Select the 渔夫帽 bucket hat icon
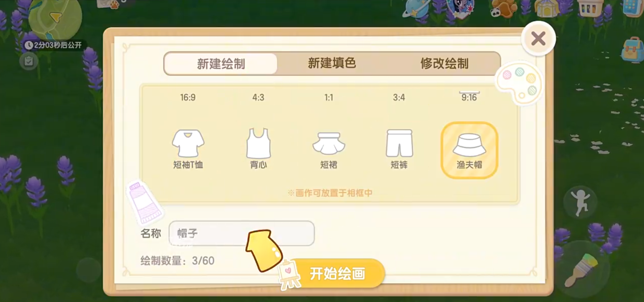644x302 pixels. (x=470, y=150)
